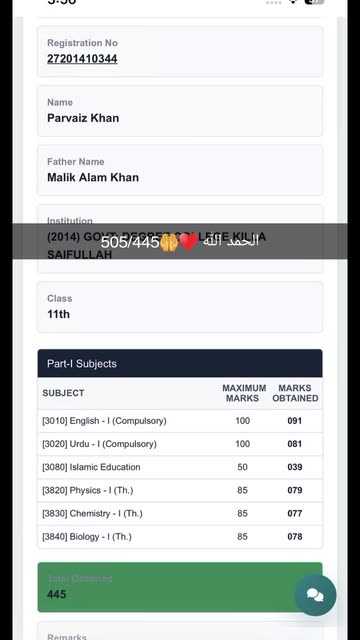Tap the praying hands emoji in caption
The image size is (360, 640).
point(169,242)
